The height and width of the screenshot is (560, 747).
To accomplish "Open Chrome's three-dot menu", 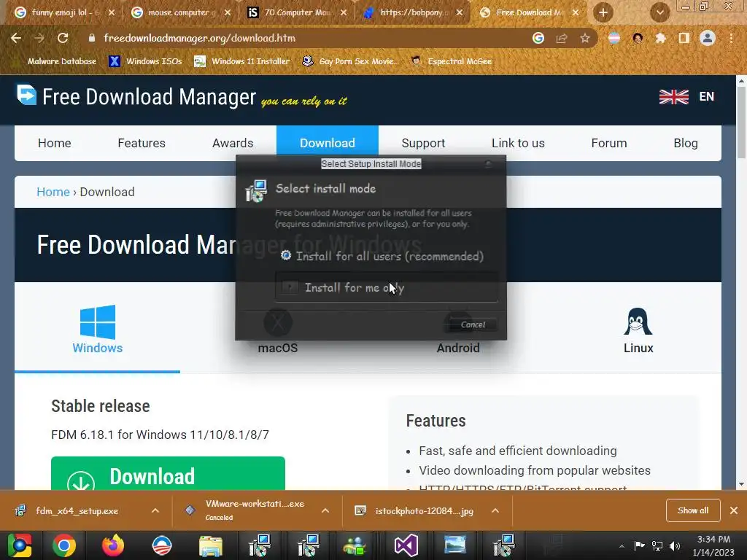I will [731, 38].
